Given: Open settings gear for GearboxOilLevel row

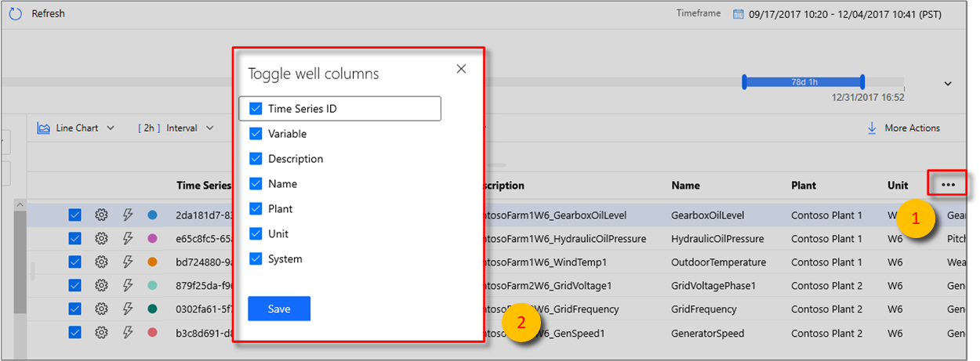Looking at the screenshot, I should (101, 215).
